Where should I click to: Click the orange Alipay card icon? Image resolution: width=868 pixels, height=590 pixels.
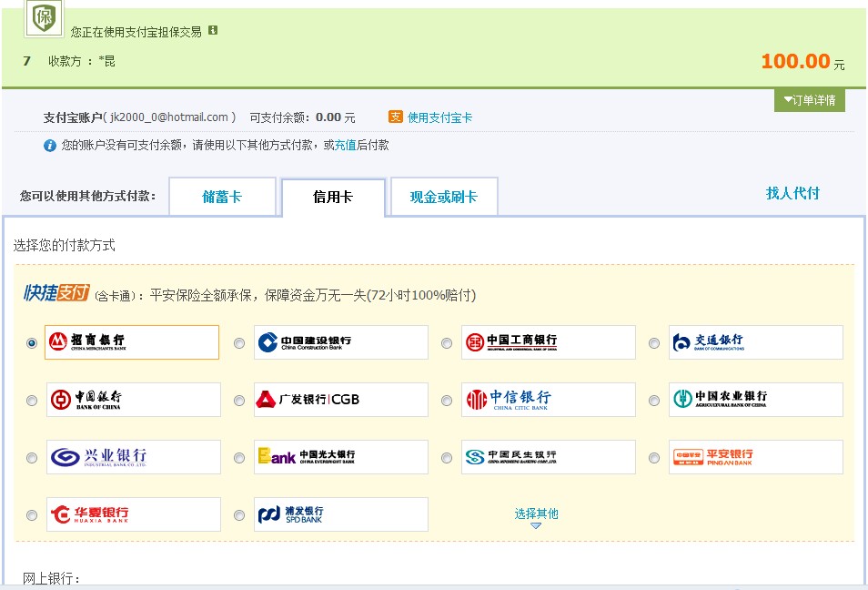click(x=395, y=117)
